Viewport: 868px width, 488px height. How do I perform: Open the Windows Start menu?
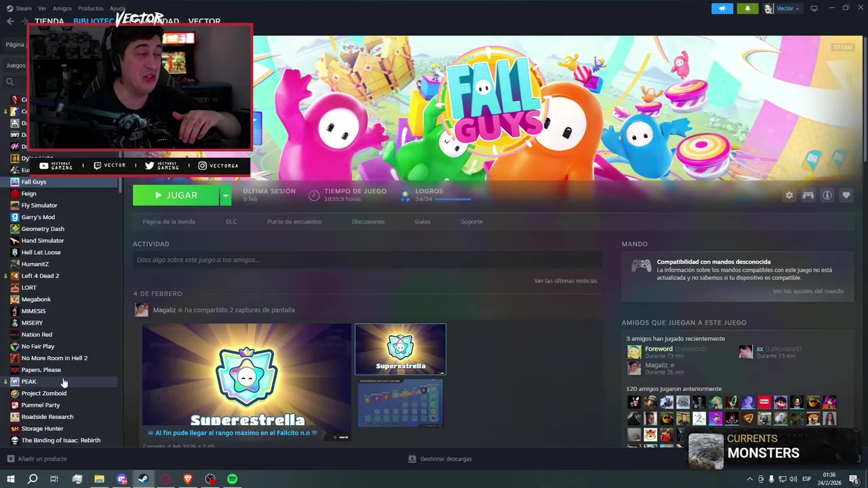(x=10, y=479)
